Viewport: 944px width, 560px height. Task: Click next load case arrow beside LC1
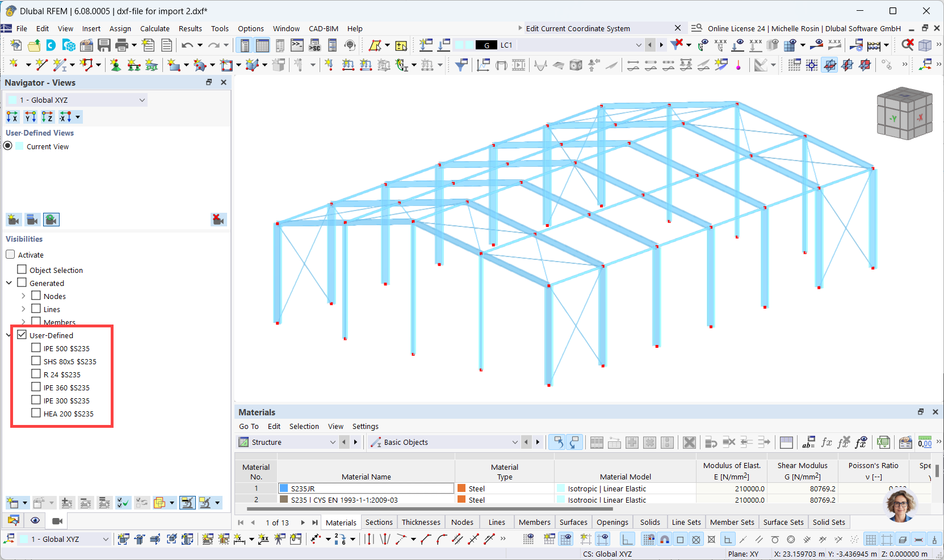point(661,45)
